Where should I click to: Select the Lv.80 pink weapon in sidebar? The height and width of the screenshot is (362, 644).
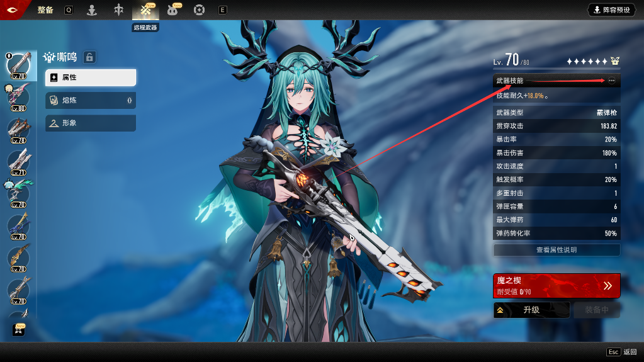pos(18,96)
